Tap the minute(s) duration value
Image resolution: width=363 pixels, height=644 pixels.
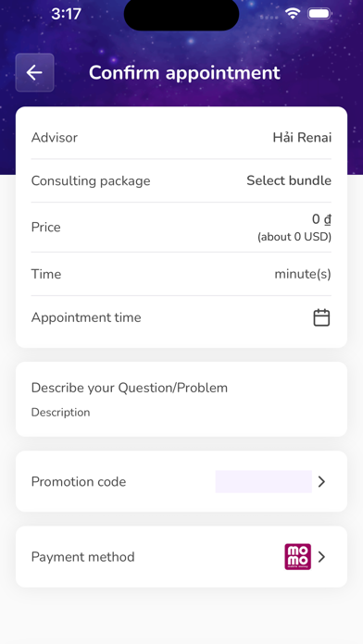point(303,274)
